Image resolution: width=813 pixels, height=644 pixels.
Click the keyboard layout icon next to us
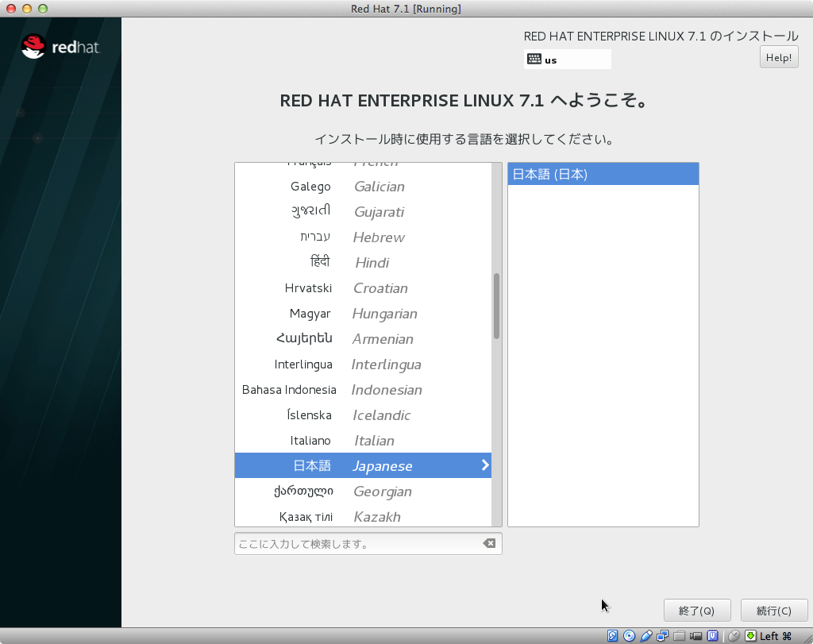[534, 59]
